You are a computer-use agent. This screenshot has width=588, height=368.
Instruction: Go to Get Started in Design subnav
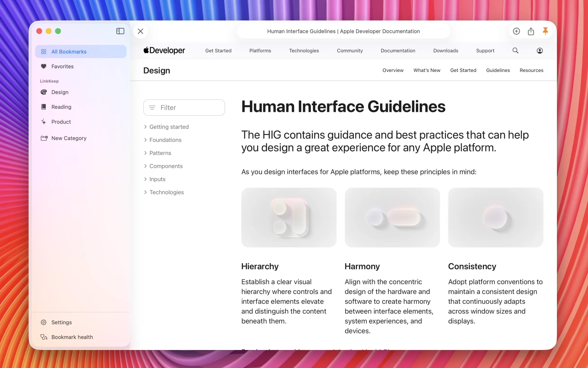pyautogui.click(x=463, y=70)
